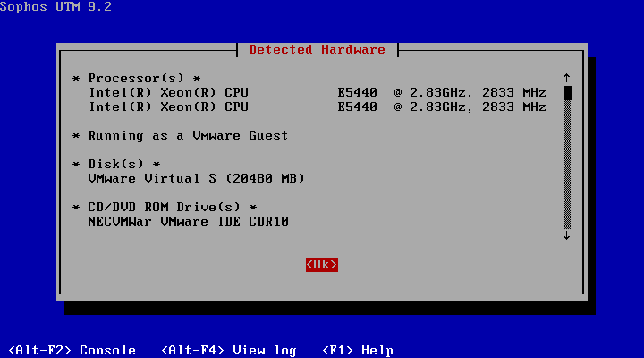Click 2833 MHz on the first processor line
This screenshot has width=644, height=358.
[513, 93]
